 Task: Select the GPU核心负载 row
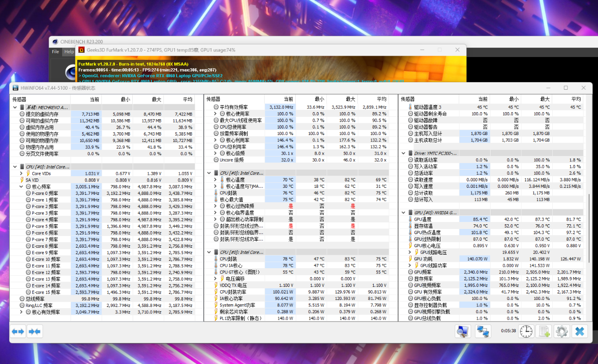point(491,299)
